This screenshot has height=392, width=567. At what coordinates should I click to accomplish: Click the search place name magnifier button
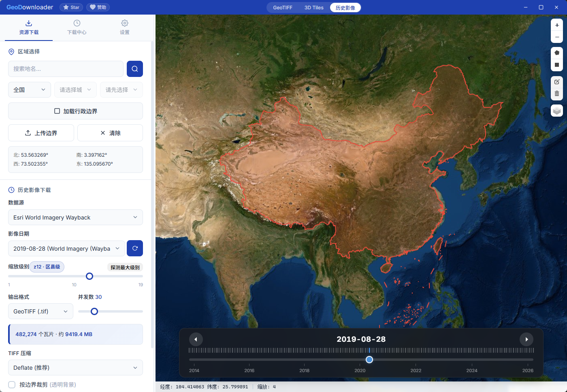[134, 69]
